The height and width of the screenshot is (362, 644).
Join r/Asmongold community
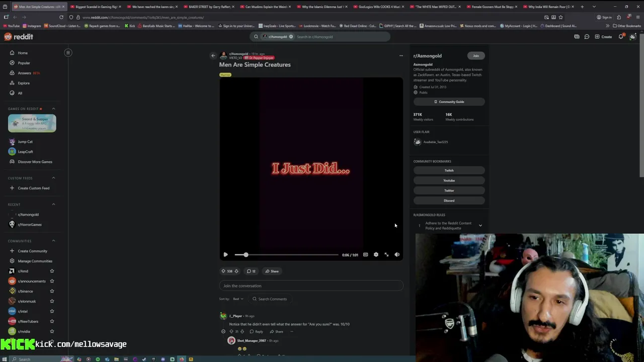tap(475, 56)
